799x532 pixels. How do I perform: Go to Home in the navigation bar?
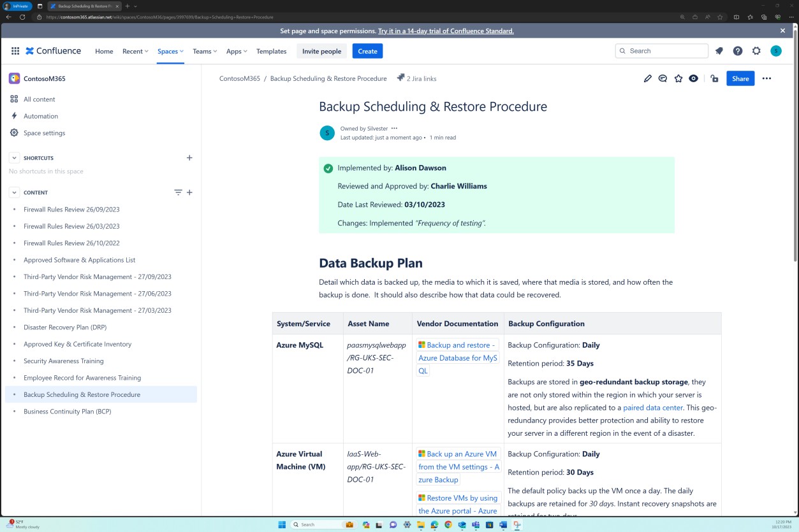click(103, 51)
